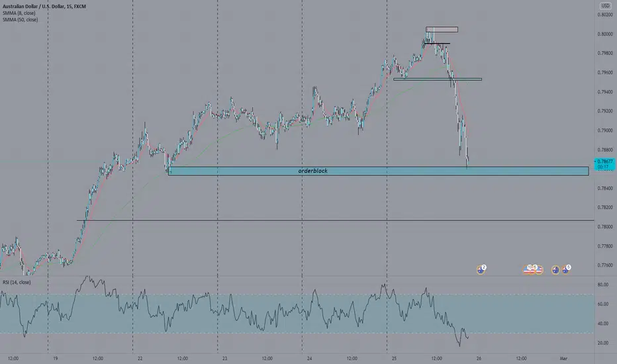Select the small rectangle at the 0.8000 high
This screenshot has width=617, height=364.
pyautogui.click(x=442, y=30)
